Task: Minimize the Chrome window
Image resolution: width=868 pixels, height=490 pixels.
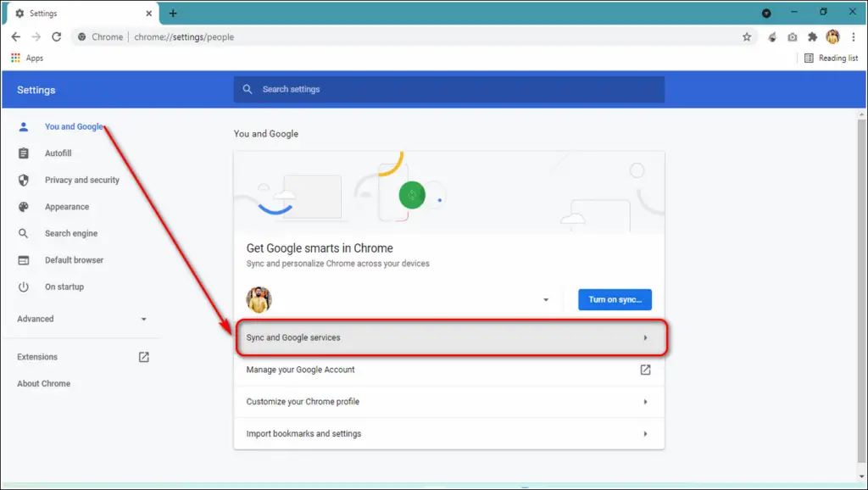Action: click(793, 12)
